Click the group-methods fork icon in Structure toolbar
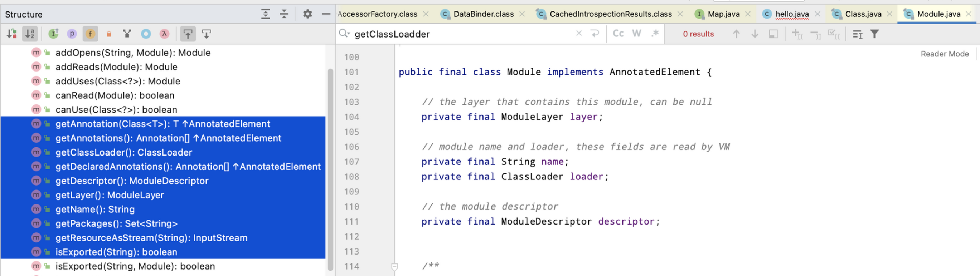980x276 pixels. [127, 34]
